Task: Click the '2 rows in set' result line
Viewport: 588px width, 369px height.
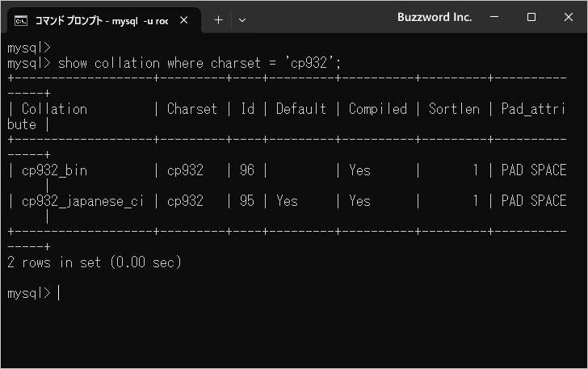Action: click(94, 262)
